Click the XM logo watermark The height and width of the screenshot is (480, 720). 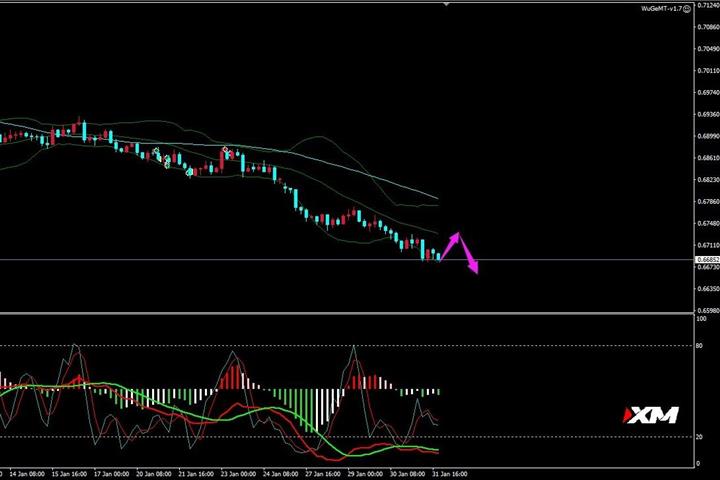pos(650,415)
